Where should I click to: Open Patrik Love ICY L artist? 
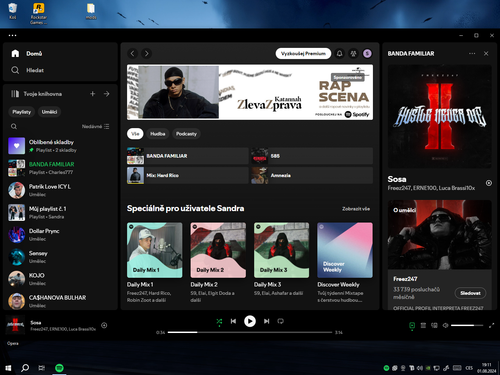point(60,190)
